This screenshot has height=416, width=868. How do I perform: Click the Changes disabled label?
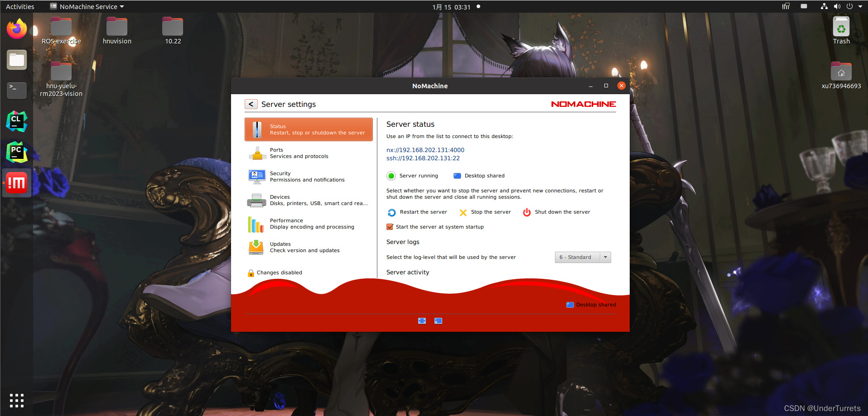[280, 273]
